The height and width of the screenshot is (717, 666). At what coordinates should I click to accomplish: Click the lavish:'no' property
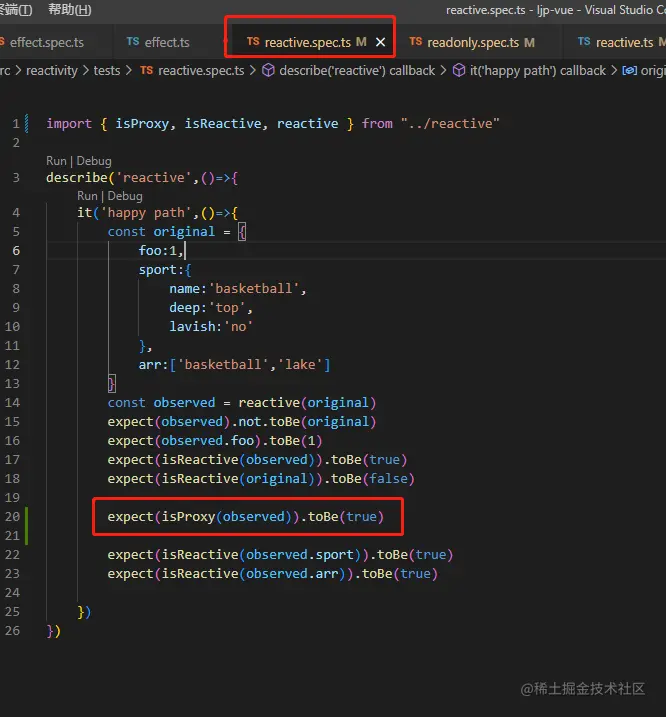211,326
